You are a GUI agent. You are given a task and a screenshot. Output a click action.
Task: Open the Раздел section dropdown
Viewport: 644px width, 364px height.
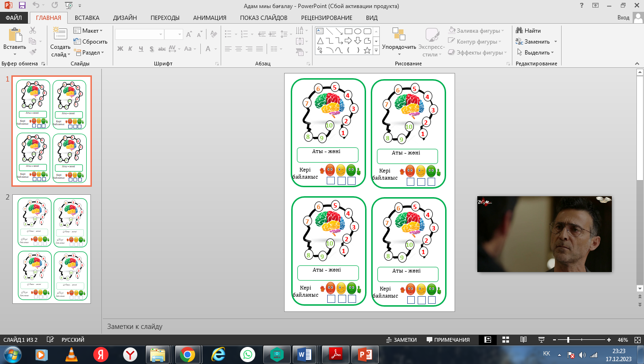tap(89, 53)
